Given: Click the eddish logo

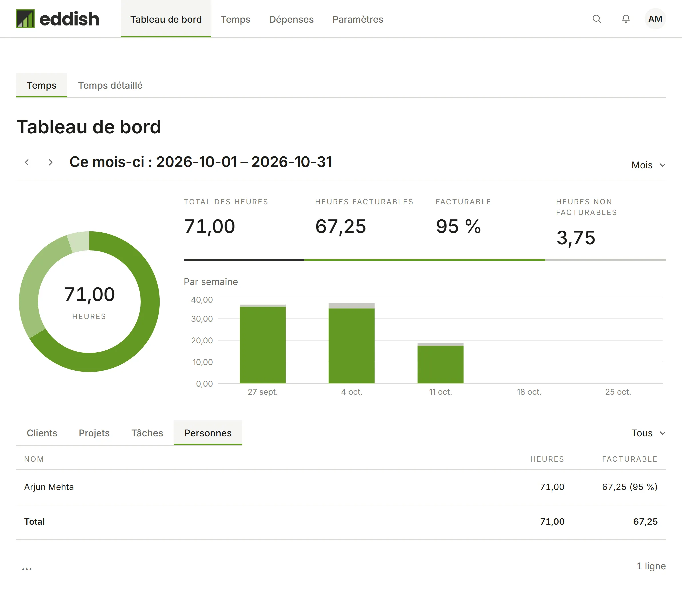Looking at the screenshot, I should pos(58,19).
